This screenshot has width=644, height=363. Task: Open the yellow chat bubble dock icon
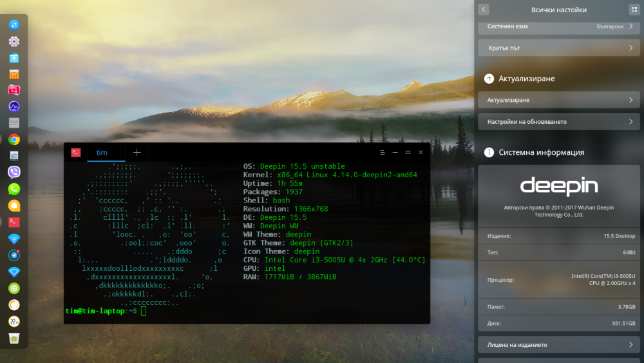14,206
